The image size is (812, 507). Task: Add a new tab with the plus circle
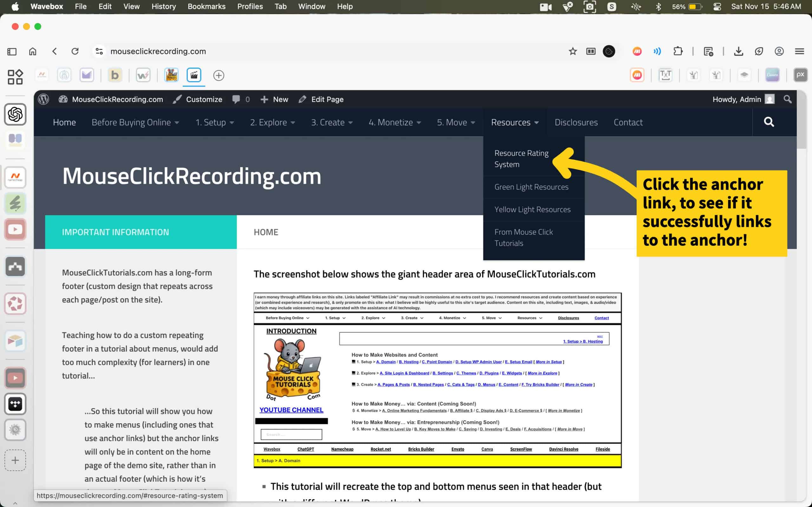coord(219,75)
